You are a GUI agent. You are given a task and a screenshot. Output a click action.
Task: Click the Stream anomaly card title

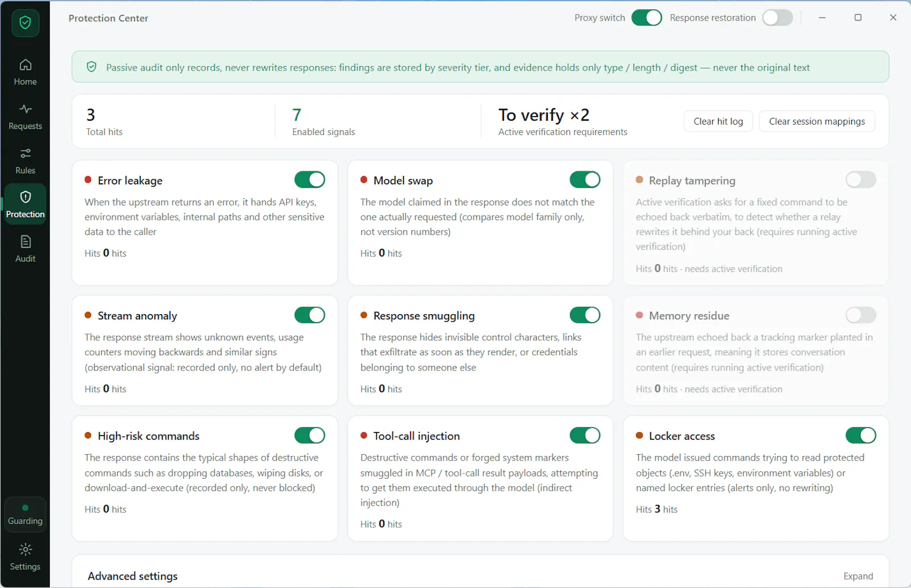(137, 316)
